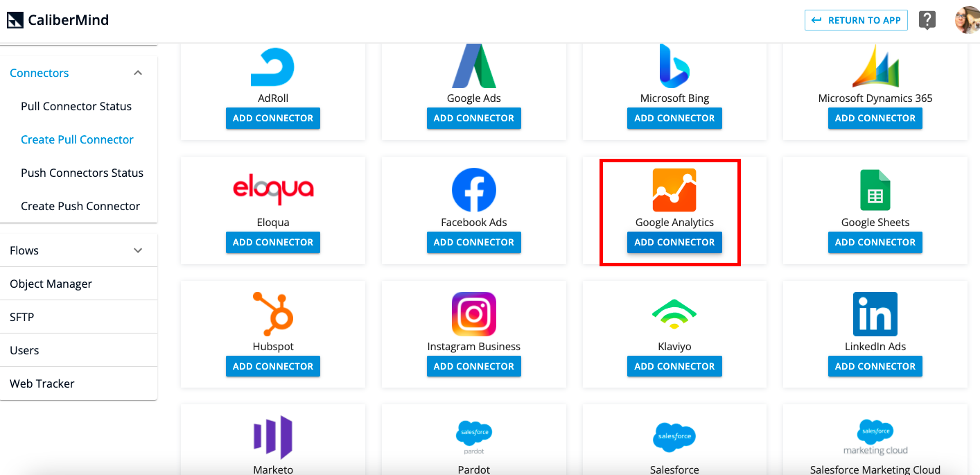Open Pull Connector Status page

coord(76,106)
